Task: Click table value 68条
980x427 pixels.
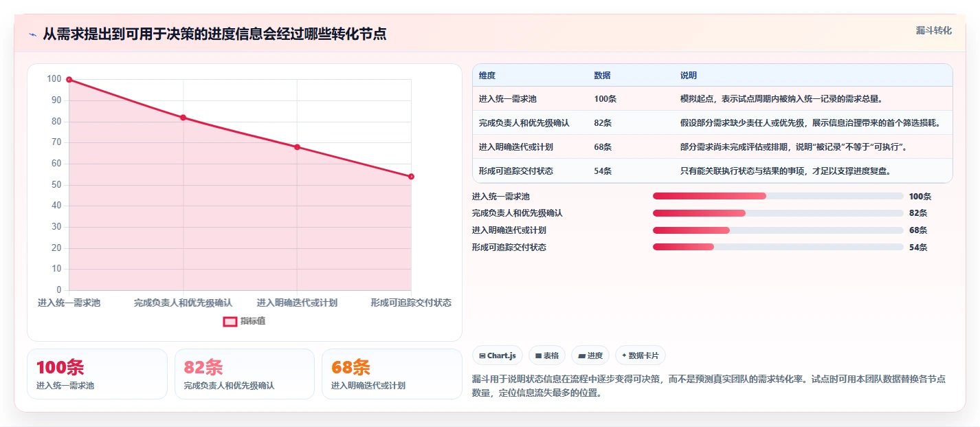Action: [x=603, y=147]
